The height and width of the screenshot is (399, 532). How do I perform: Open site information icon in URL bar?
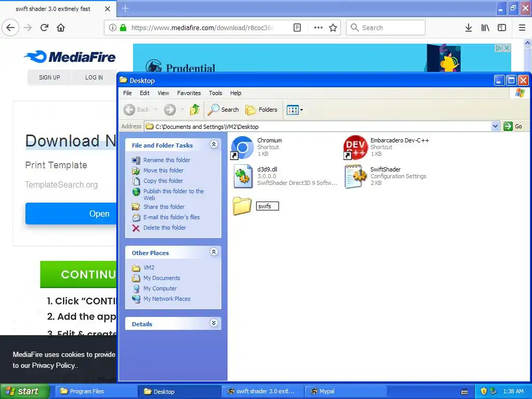(x=112, y=28)
